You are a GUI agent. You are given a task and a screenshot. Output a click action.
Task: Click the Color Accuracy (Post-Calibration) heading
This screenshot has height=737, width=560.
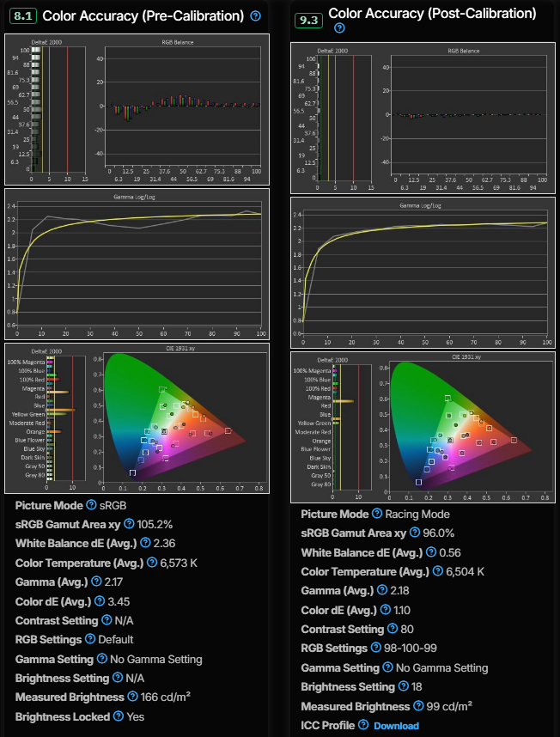pyautogui.click(x=432, y=14)
